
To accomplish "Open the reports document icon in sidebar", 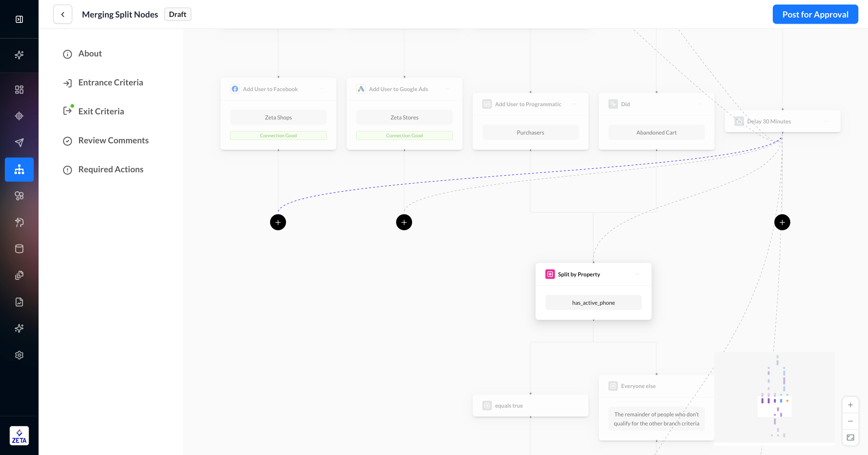I will coord(19,302).
